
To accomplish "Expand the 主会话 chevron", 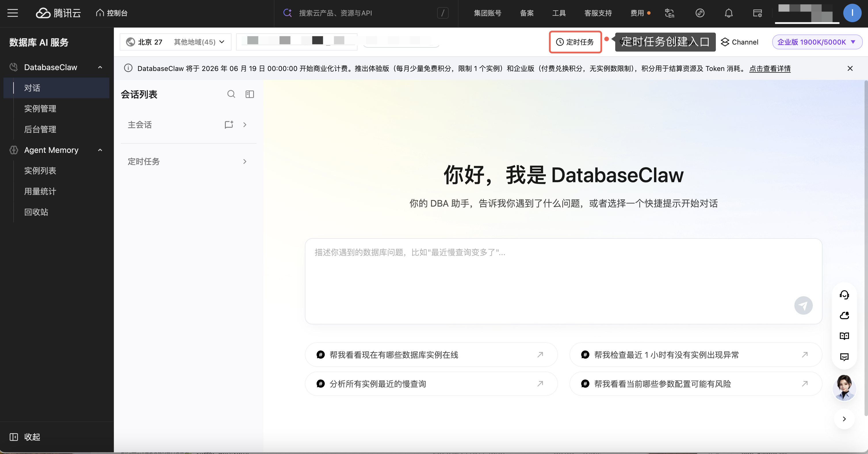I will 245,124.
